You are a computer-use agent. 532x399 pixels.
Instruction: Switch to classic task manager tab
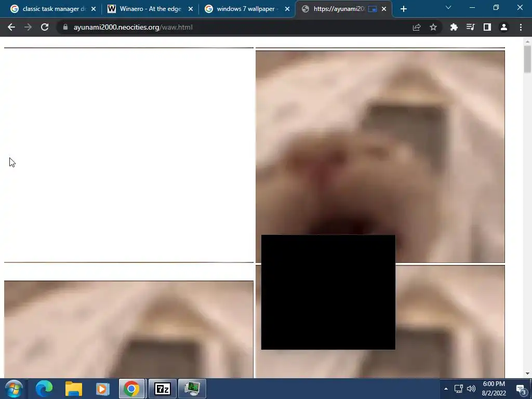[x=54, y=9]
